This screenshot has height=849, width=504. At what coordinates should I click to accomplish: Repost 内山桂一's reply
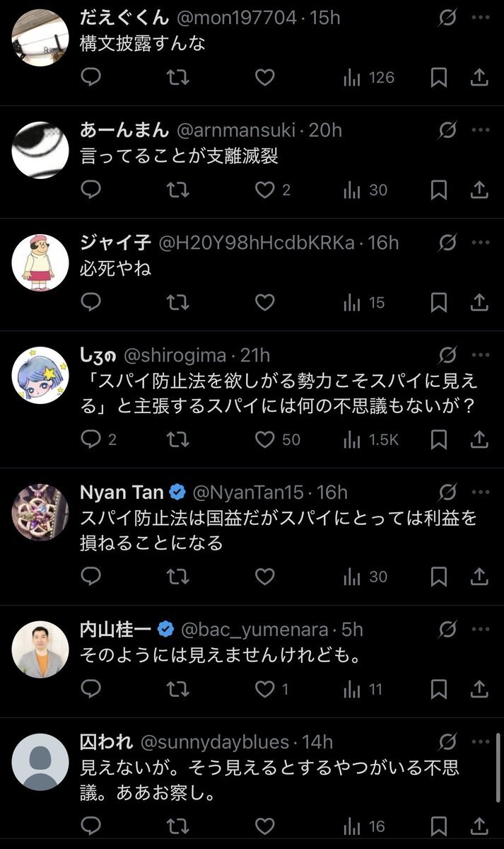point(177,688)
